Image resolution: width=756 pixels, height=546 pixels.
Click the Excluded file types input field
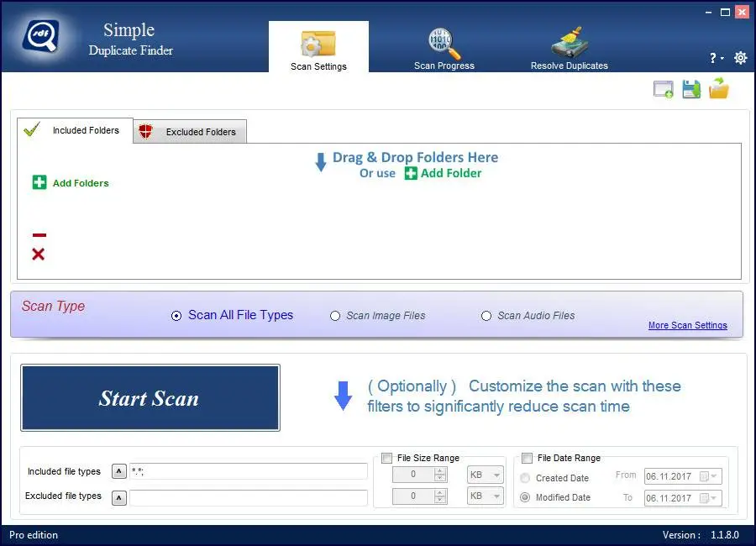point(249,497)
